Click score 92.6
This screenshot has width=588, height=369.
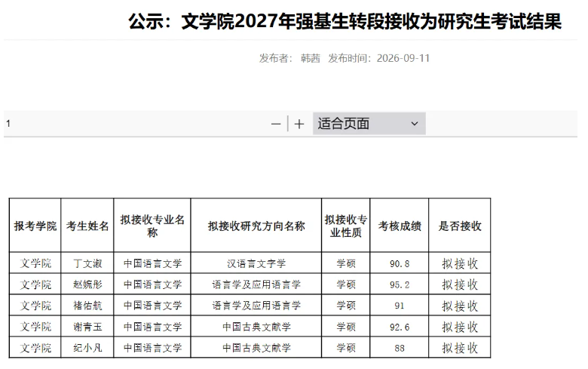400,327
